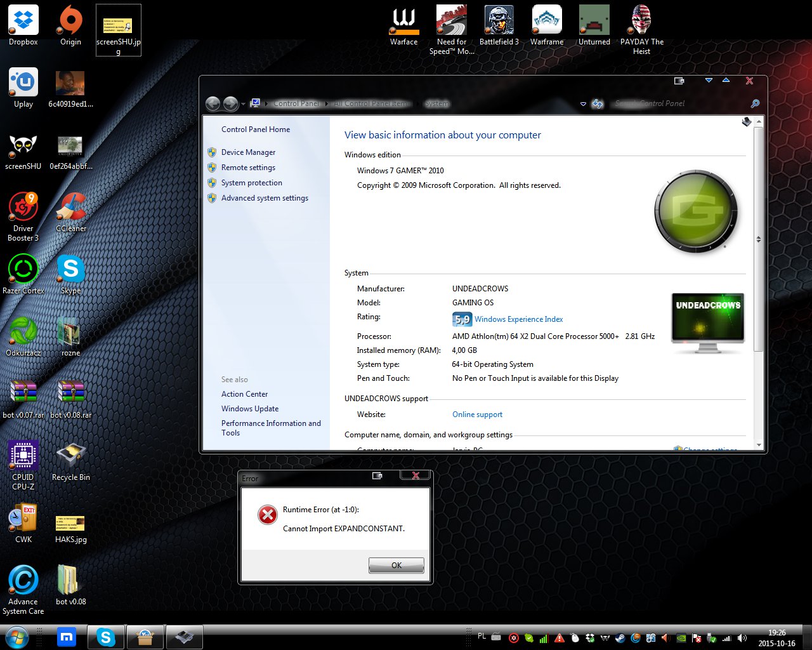This screenshot has width=812, height=650.
Task: Open Performance Information and Tools
Action: point(271,428)
